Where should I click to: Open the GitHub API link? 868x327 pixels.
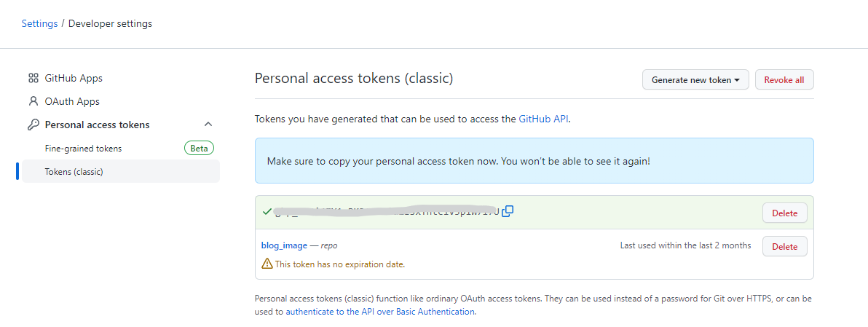[543, 119]
